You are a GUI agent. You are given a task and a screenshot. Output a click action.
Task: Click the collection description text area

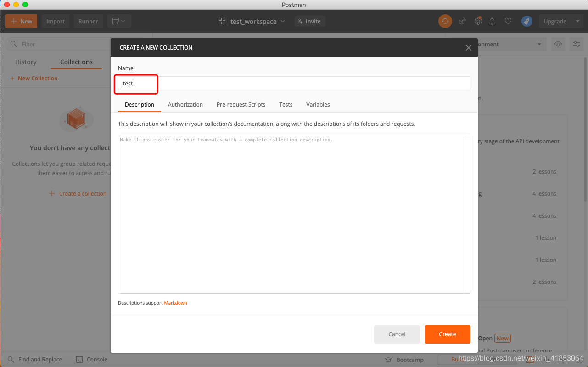291,215
